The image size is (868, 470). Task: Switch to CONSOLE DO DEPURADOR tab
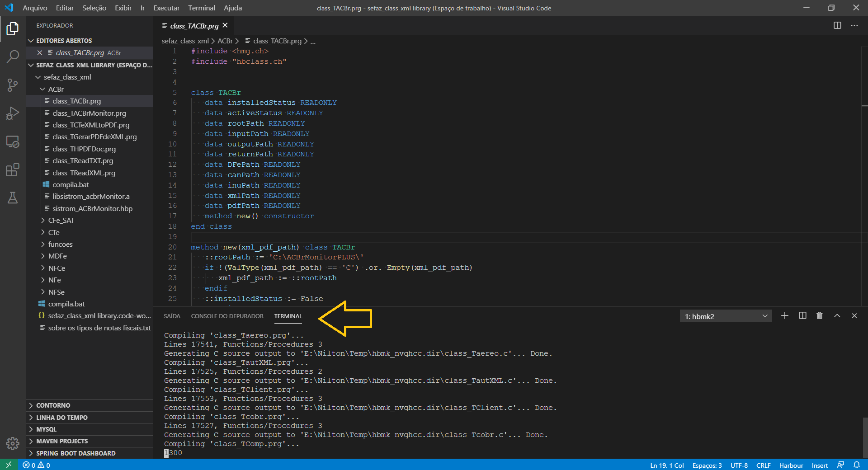(x=227, y=316)
